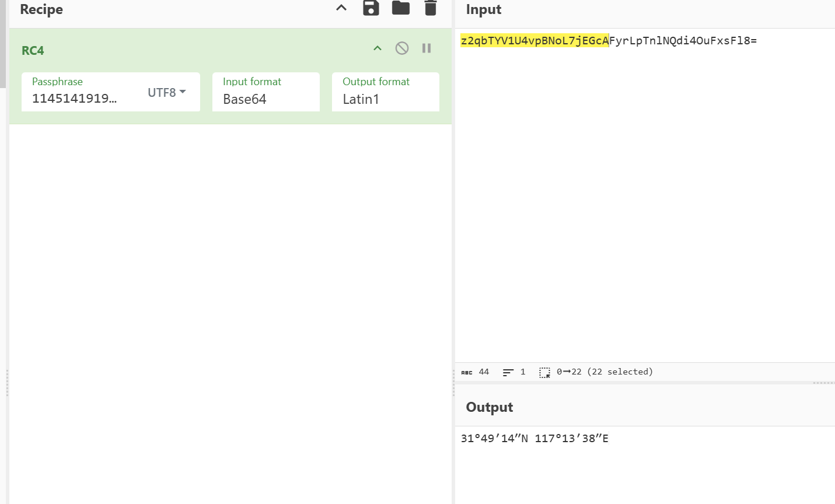Toggle breakpoint on the RC4 operation
The image size is (835, 504).
pyautogui.click(x=427, y=48)
